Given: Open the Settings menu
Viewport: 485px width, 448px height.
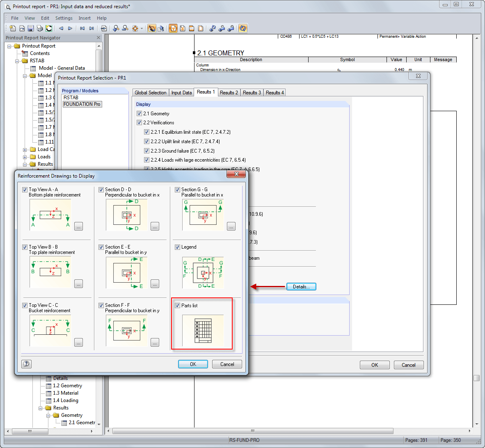Looking at the screenshot, I should tap(64, 18).
